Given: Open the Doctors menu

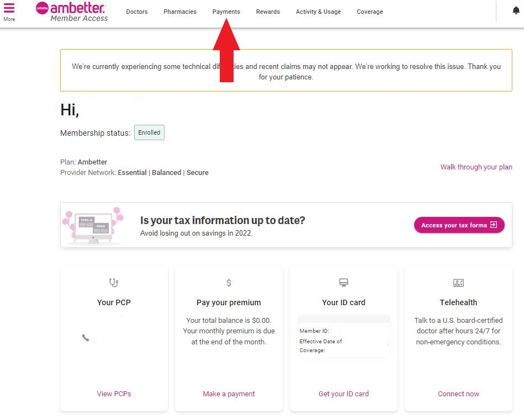Looking at the screenshot, I should [137, 12].
